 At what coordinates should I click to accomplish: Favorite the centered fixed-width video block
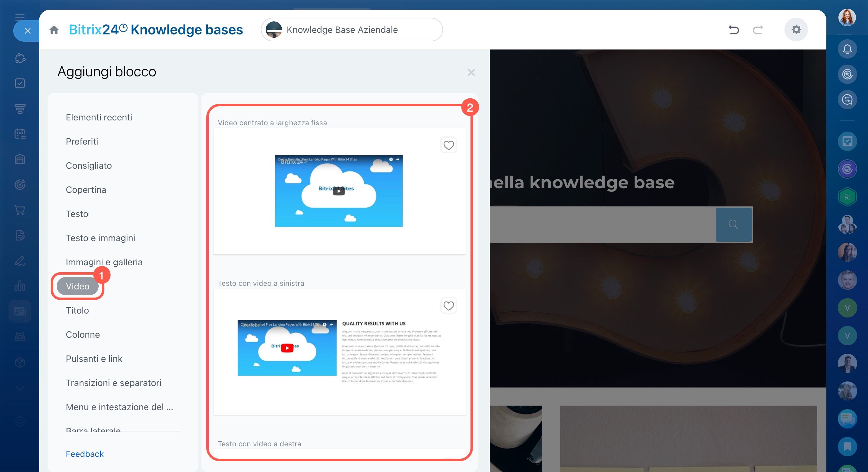click(448, 145)
